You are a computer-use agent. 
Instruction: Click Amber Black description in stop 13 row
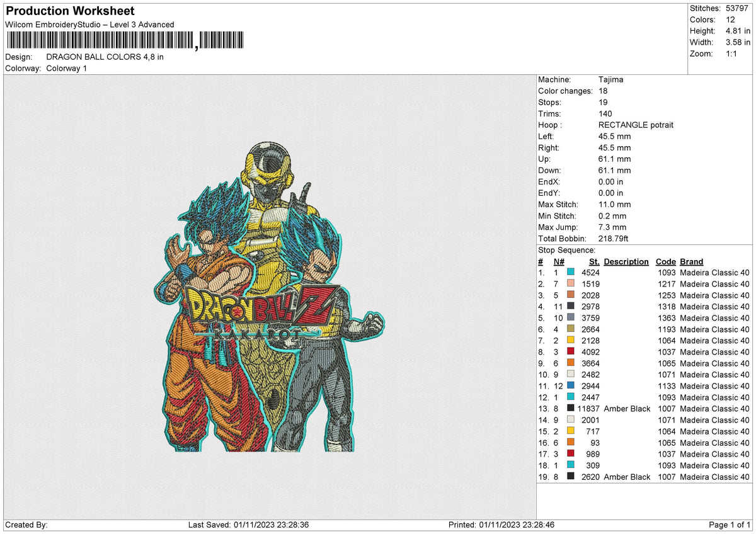[x=627, y=409]
